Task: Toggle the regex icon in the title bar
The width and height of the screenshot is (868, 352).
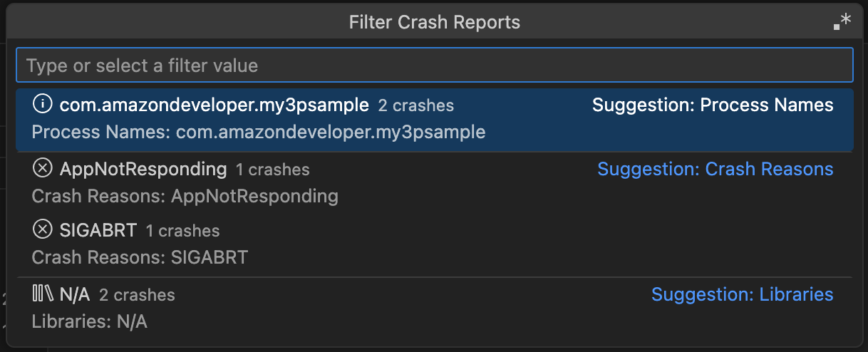Action: pos(842,22)
